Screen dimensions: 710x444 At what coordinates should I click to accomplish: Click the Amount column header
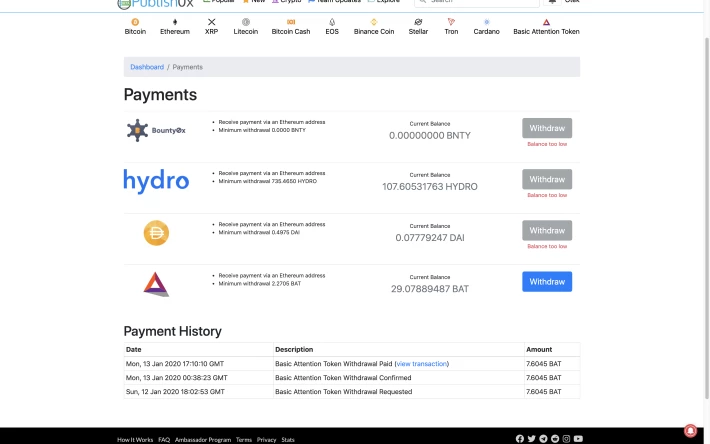539,349
